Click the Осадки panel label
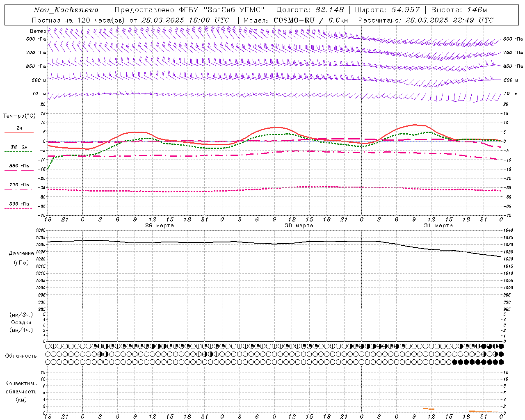This screenshot has height=420, width=525. 21,322
